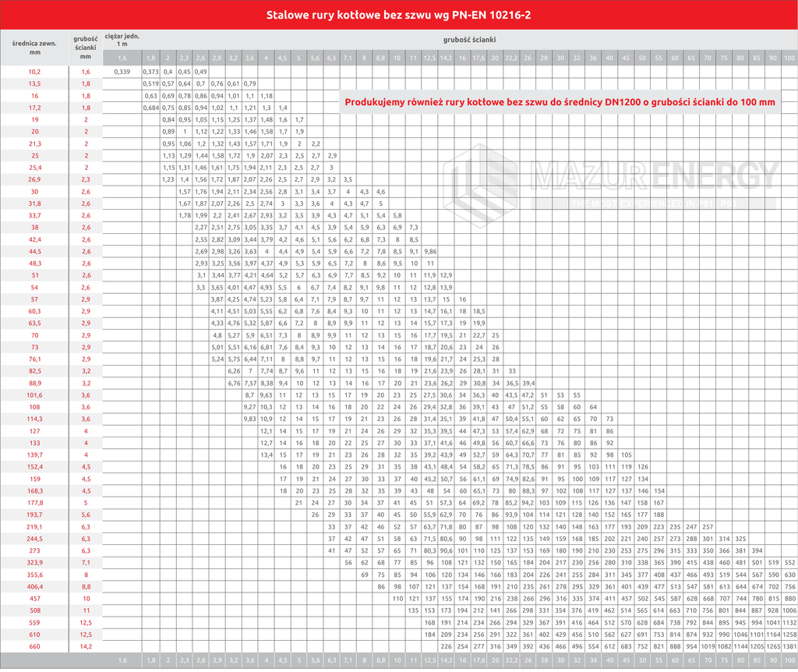The image size is (798, 672).
Task: Click the 1381 value in the last row
Action: coord(789,646)
